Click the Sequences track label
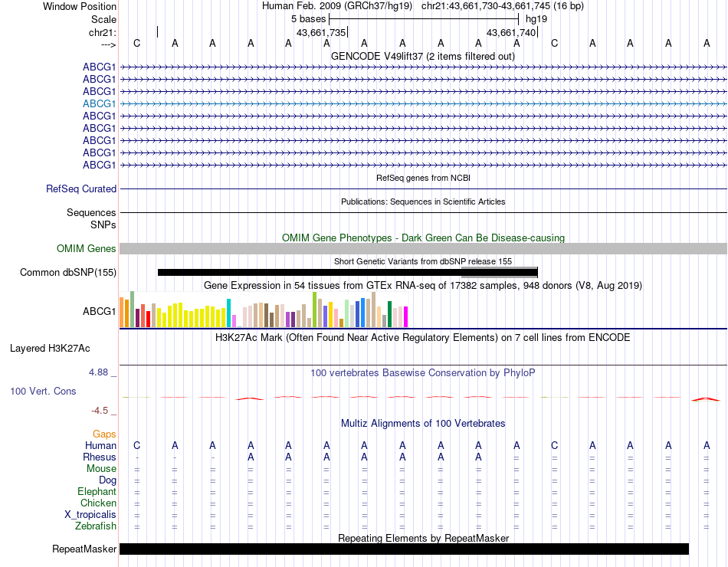This screenshot has height=567, width=728. [91, 213]
